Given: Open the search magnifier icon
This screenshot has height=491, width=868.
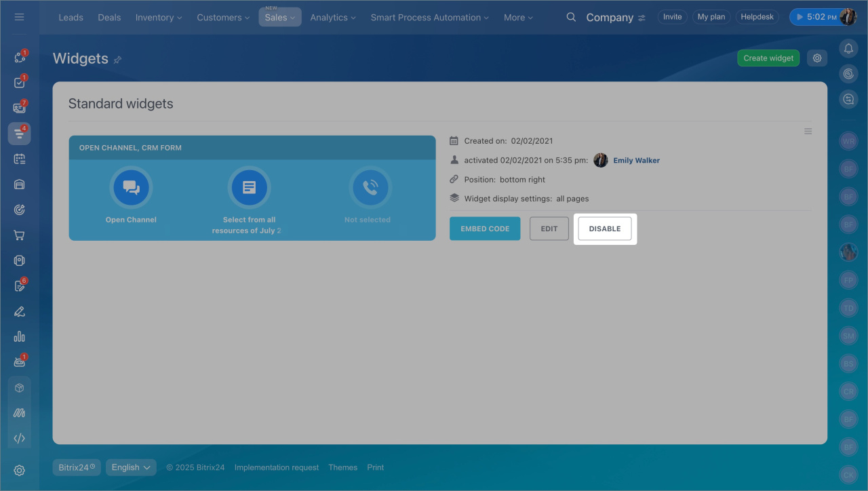Looking at the screenshot, I should click(571, 17).
